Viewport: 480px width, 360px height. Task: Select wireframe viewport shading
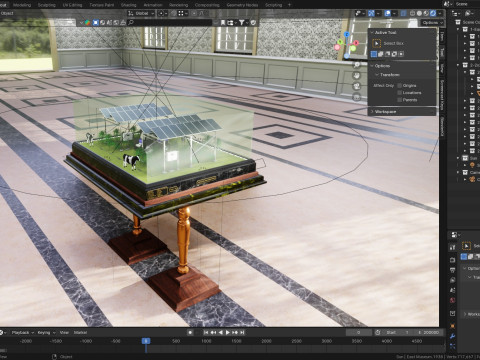[412, 13]
